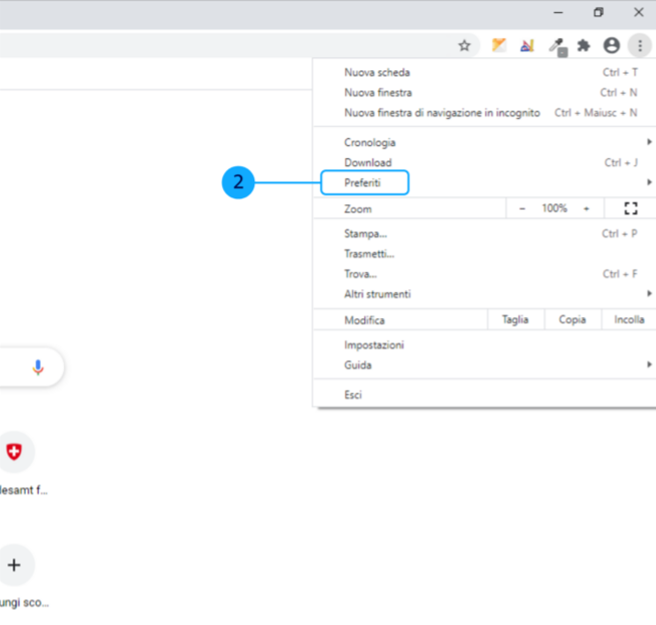Click the microphone voice search icon
This screenshot has width=656, height=625.
pos(38,367)
